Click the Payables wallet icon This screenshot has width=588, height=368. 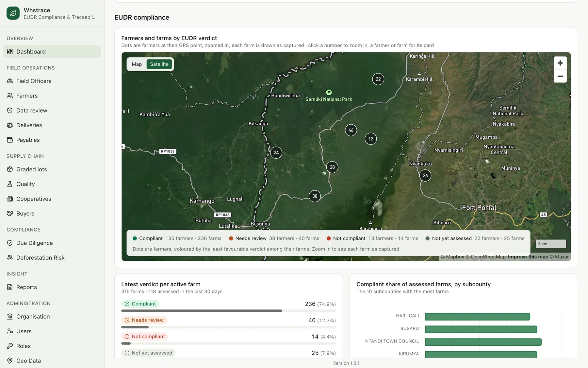click(10, 140)
